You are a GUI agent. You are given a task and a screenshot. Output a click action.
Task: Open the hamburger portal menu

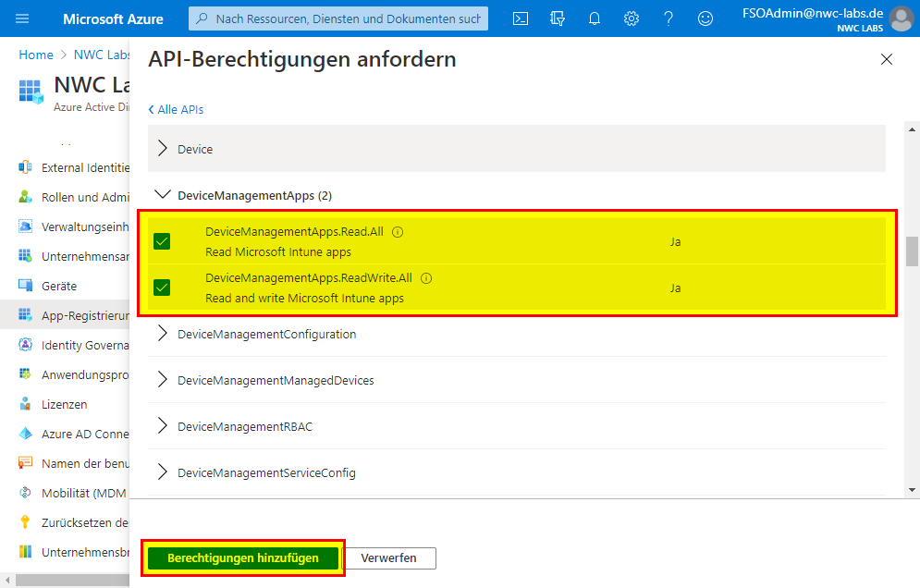tap(22, 18)
